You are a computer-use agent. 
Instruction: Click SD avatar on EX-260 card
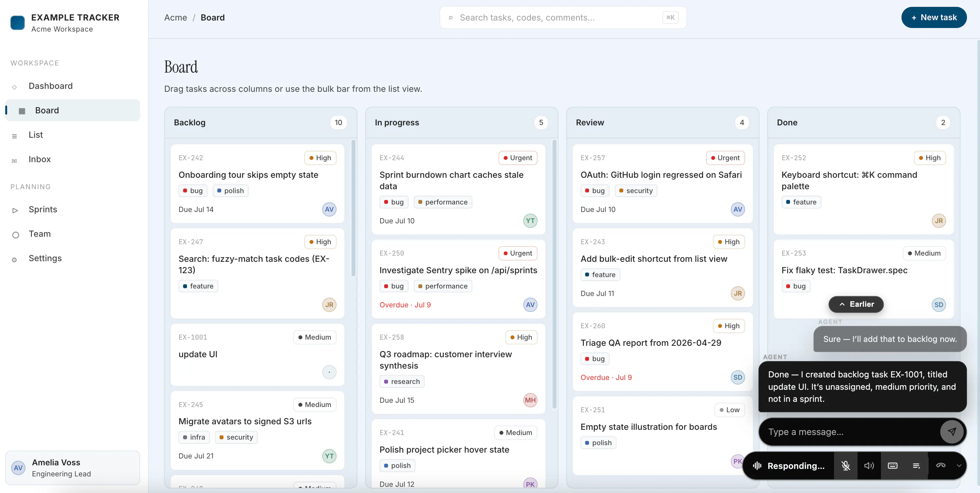point(738,377)
